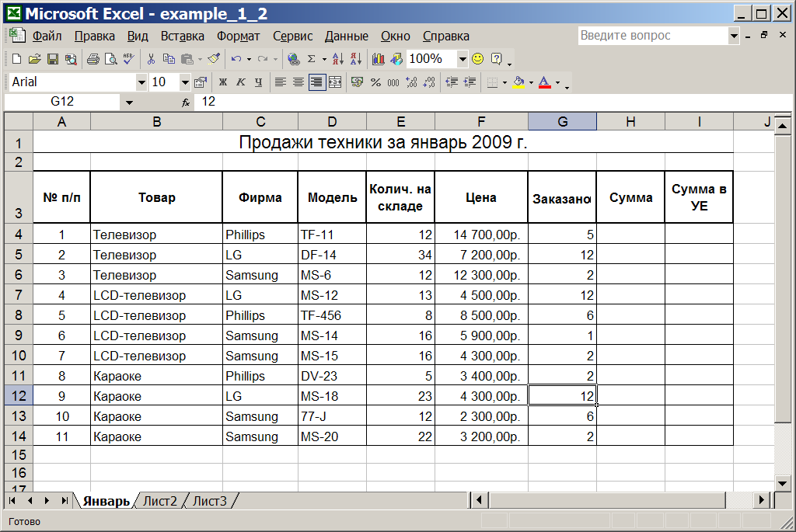Toggle bold (Ж) formatting
The height and width of the screenshot is (532, 796).
click(x=223, y=82)
